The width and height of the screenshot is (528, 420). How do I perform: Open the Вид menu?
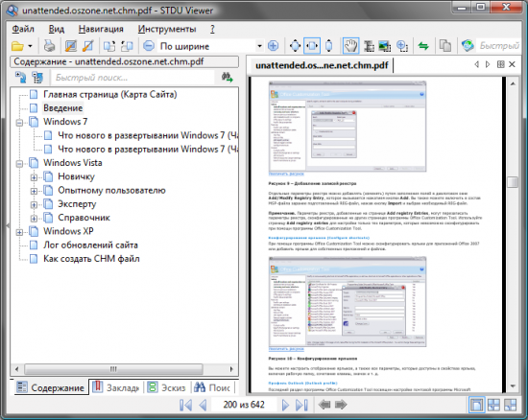point(57,29)
